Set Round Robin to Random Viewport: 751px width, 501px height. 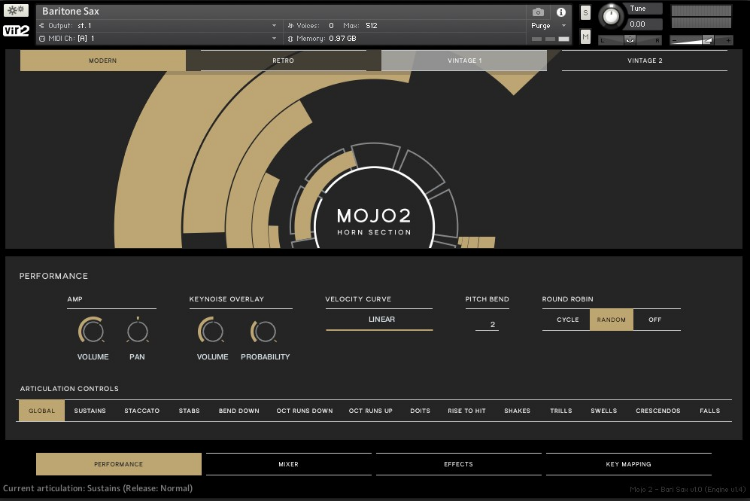(x=611, y=319)
